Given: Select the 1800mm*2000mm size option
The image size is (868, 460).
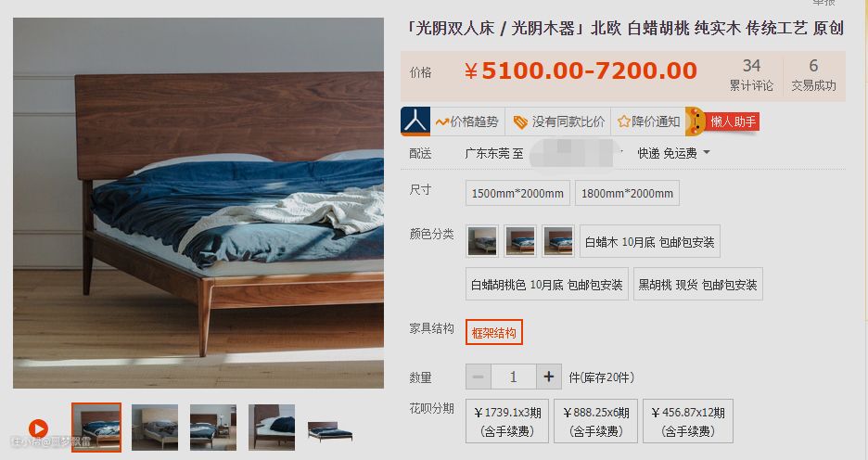Looking at the screenshot, I should coord(627,193).
